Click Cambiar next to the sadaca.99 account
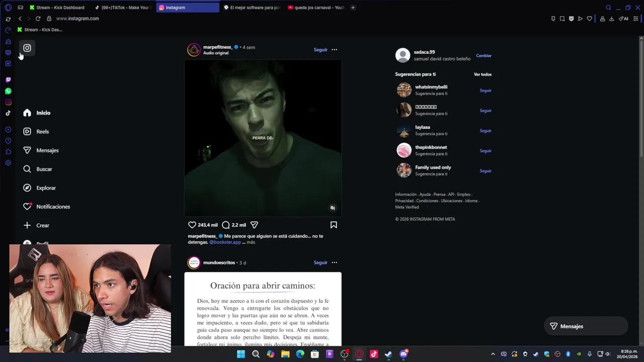This screenshot has width=644, height=362. 484,56
